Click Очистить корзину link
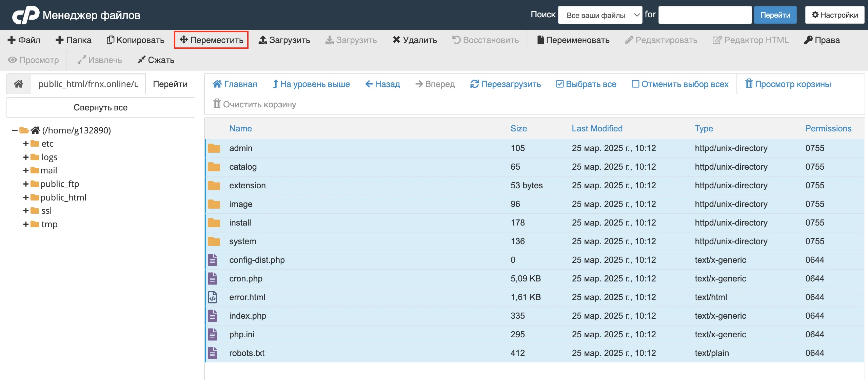868x380 pixels. click(255, 104)
